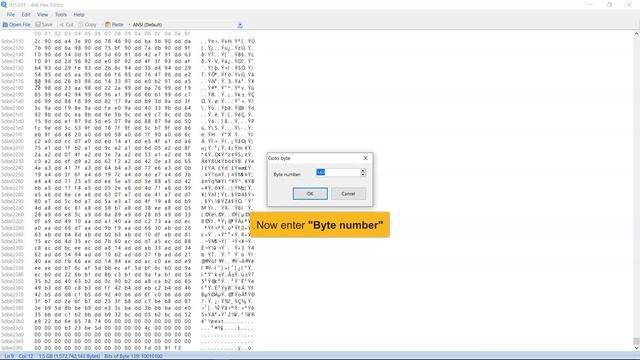Decrease byte number with down spinner
640x360 pixels.
tap(363, 175)
